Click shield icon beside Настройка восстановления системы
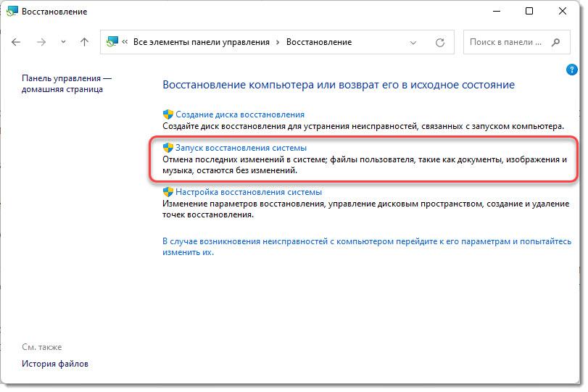588x392 pixels. [167, 192]
